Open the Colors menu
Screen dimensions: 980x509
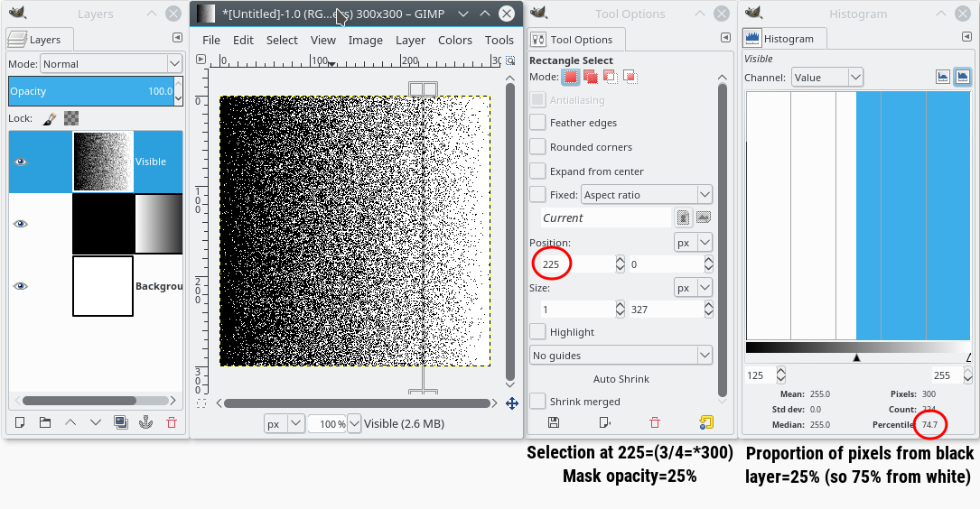click(455, 40)
